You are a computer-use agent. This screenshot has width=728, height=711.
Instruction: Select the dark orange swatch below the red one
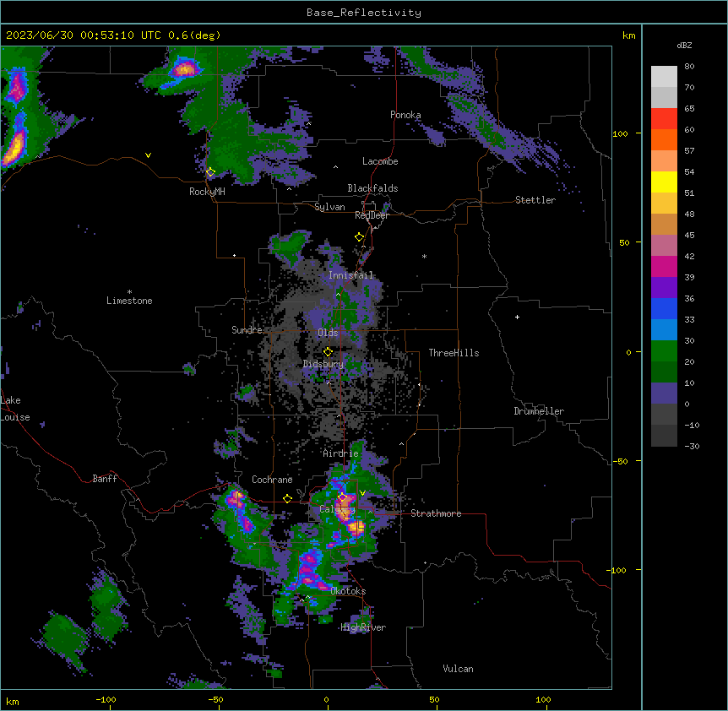[664, 139]
